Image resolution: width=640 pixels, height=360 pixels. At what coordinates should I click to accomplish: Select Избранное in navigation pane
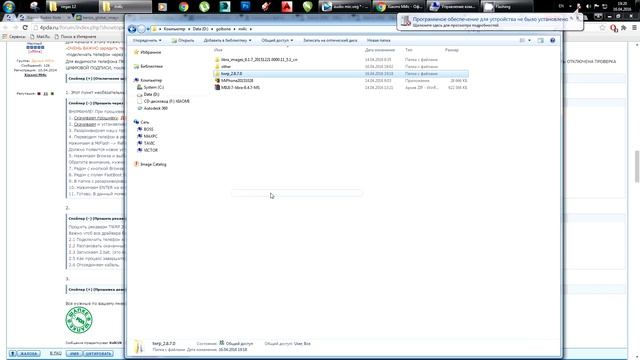151,52
